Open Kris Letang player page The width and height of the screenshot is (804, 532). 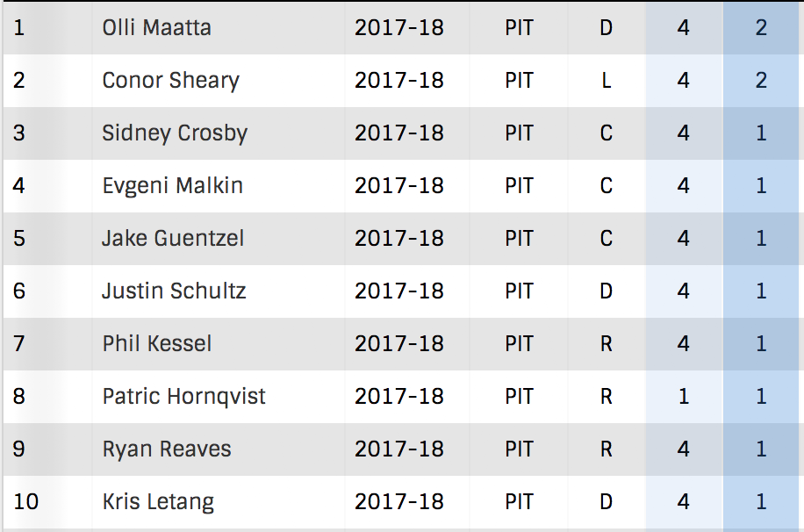point(158,502)
